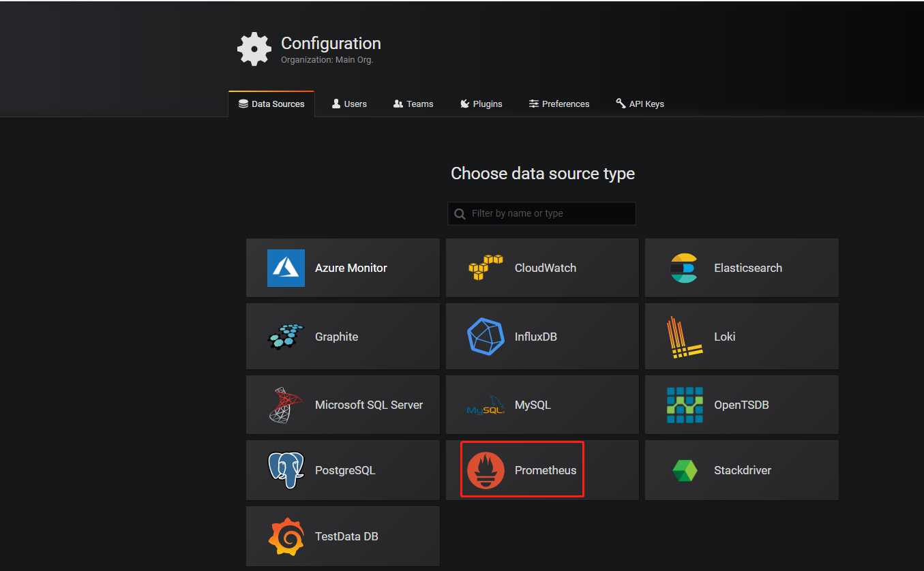Click the person icon on Users tab
The width and height of the screenshot is (924, 571).
[336, 104]
